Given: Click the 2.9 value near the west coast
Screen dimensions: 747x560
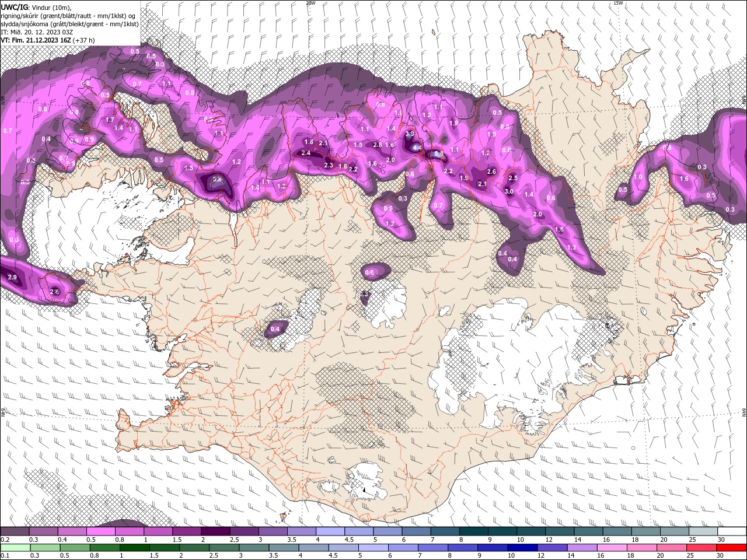Looking at the screenshot, I should (x=12, y=277).
